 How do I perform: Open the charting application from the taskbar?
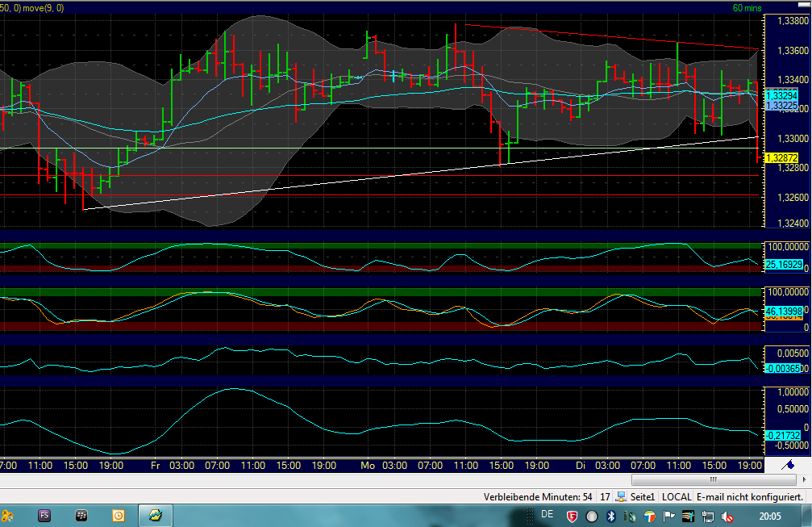point(157,516)
